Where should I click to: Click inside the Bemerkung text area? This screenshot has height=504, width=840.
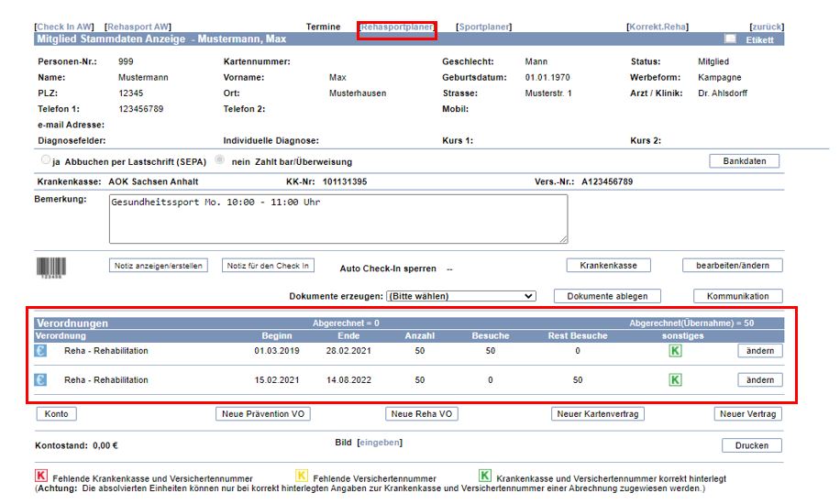coord(337,219)
